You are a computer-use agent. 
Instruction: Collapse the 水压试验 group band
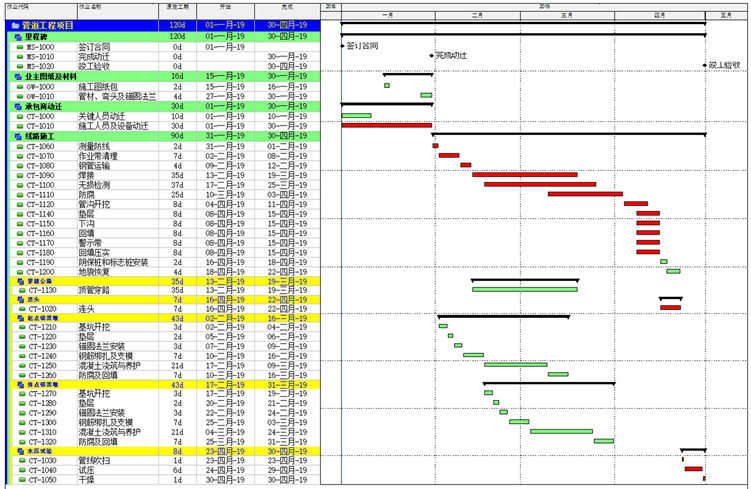(x=18, y=450)
